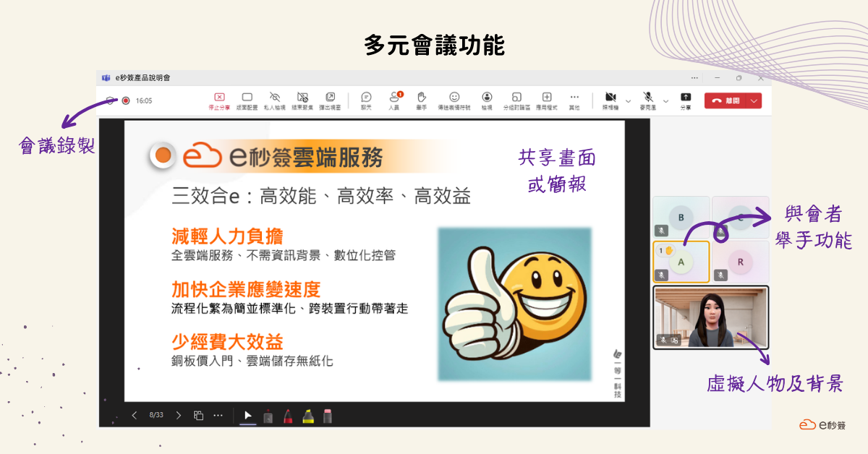Open the 檢視 view menu icon

click(487, 97)
